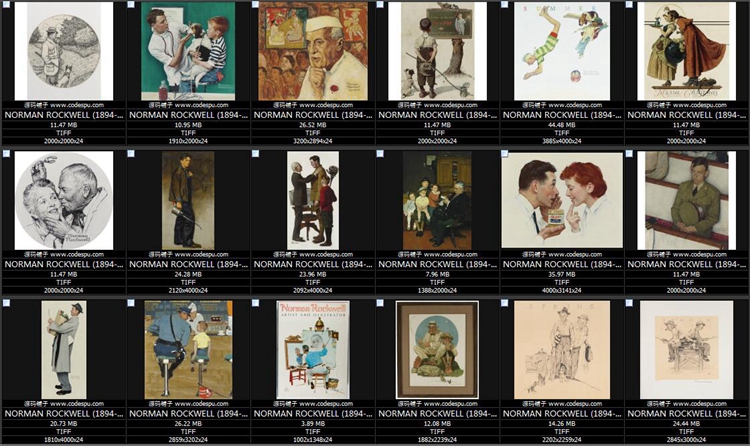Open the policeman and boy diner thumbnail
The image size is (750, 446).
188,350
